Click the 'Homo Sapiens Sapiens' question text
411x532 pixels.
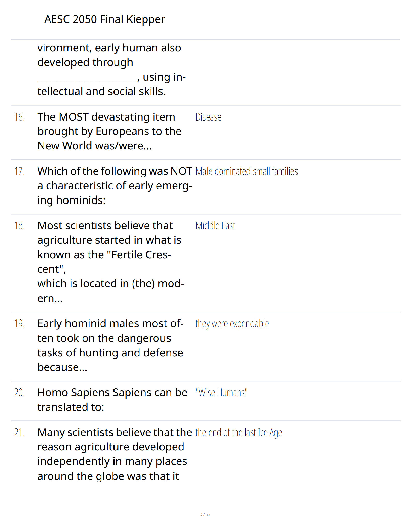coord(112,400)
